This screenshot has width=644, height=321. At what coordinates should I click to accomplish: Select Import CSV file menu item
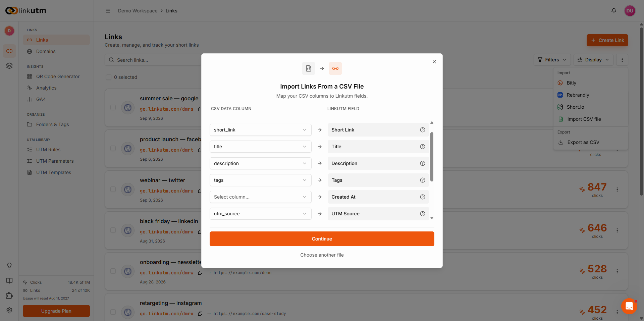(x=590, y=119)
